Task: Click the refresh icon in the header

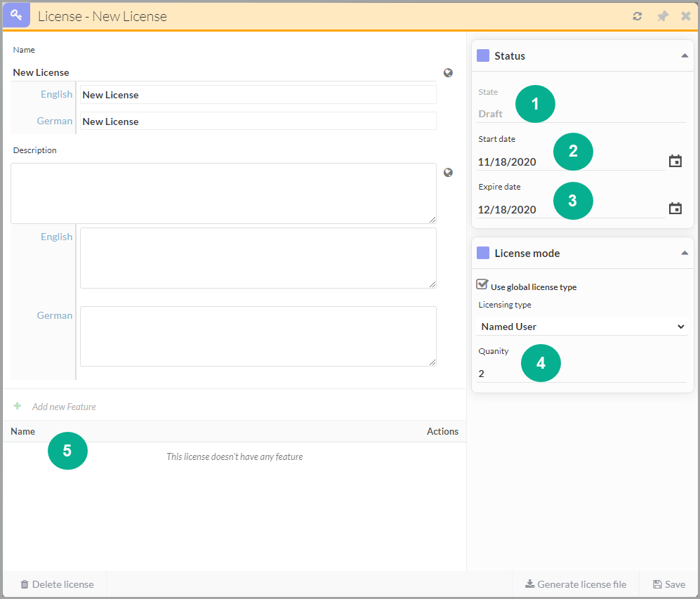Action: pos(638,16)
